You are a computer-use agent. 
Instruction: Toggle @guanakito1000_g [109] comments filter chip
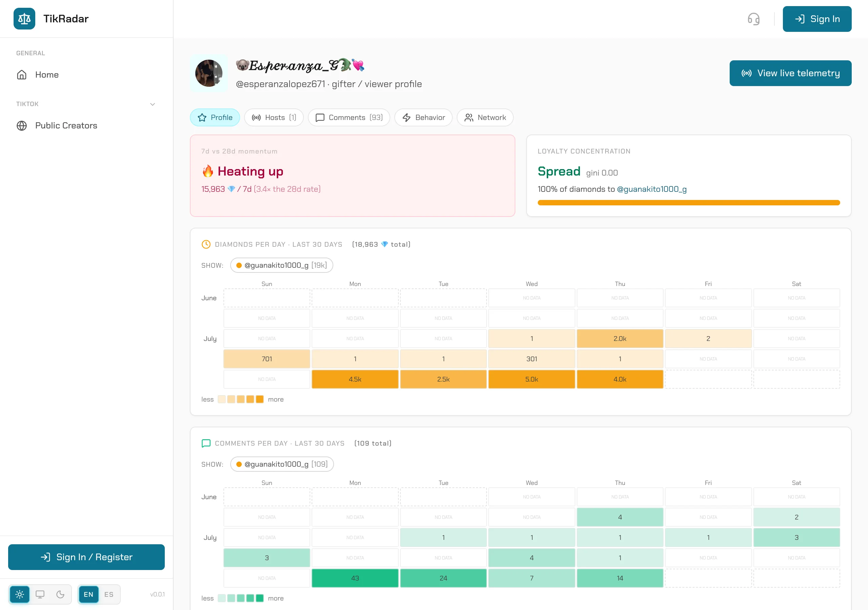pos(282,464)
